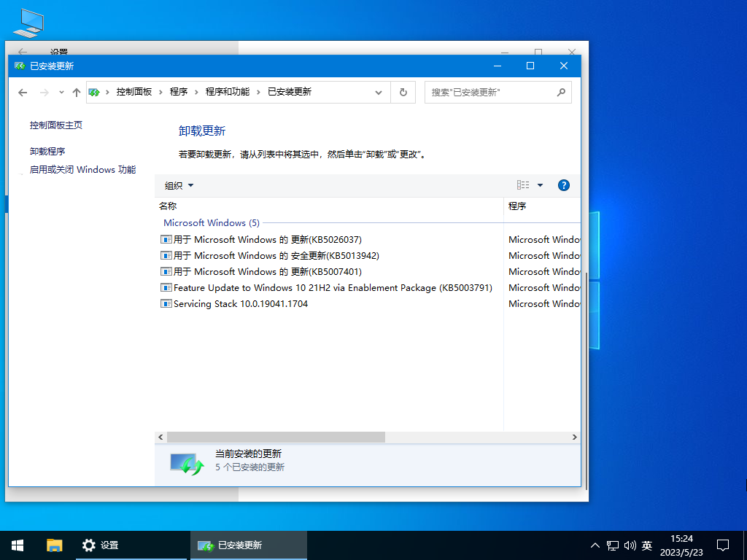Open the Help question mark icon
This screenshot has height=560, width=747.
[x=564, y=184]
